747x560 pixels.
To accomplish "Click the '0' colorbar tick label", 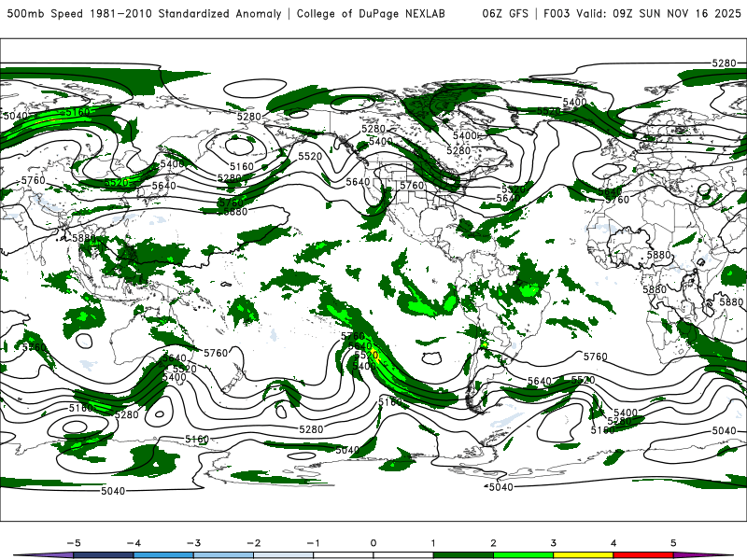I will click(373, 543).
